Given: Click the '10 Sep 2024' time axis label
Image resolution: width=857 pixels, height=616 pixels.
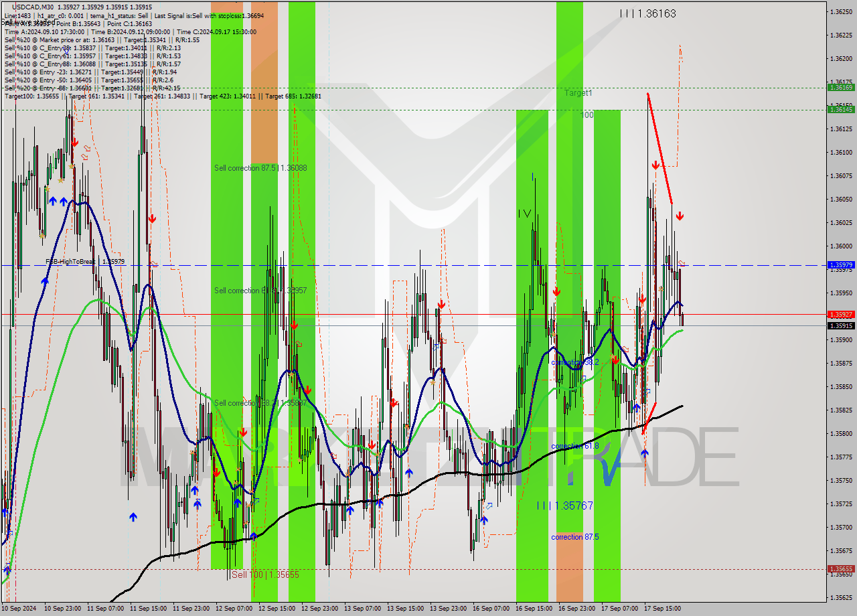Looking at the screenshot, I should tap(19, 609).
